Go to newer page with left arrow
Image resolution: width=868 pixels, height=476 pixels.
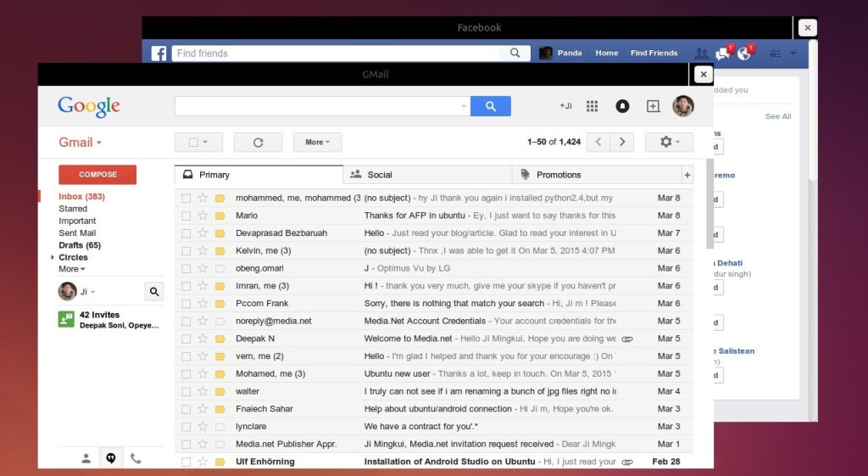(x=598, y=142)
